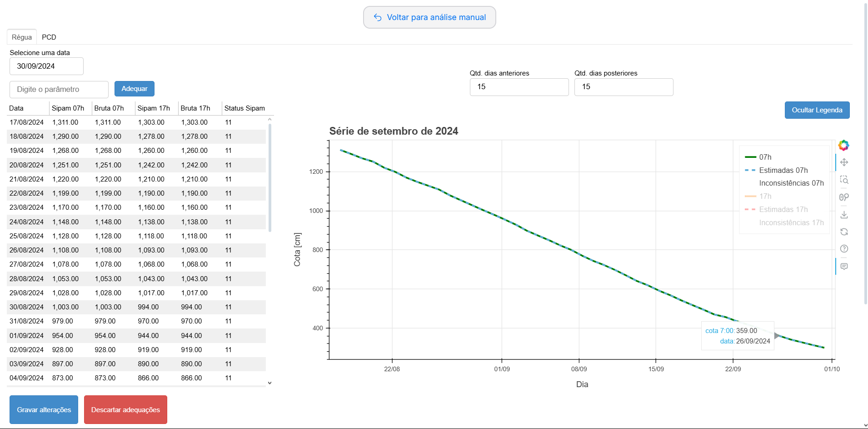
Task: Toggle the Hover tooltip tool icon
Action: coord(844,266)
